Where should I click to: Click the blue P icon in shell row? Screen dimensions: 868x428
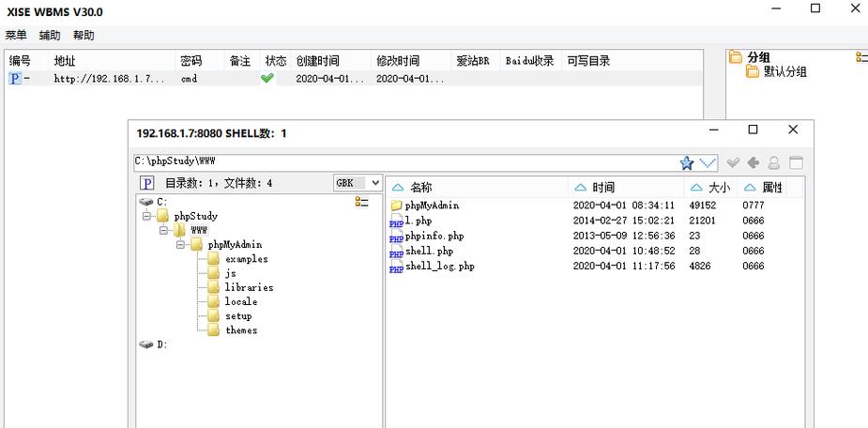click(15, 79)
